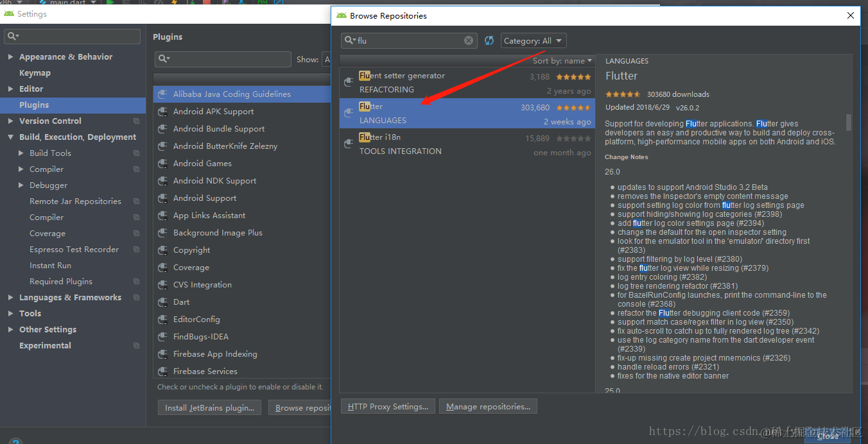Click project-level icon next to Version Control
The width and height of the screenshot is (868, 444).
point(136,121)
